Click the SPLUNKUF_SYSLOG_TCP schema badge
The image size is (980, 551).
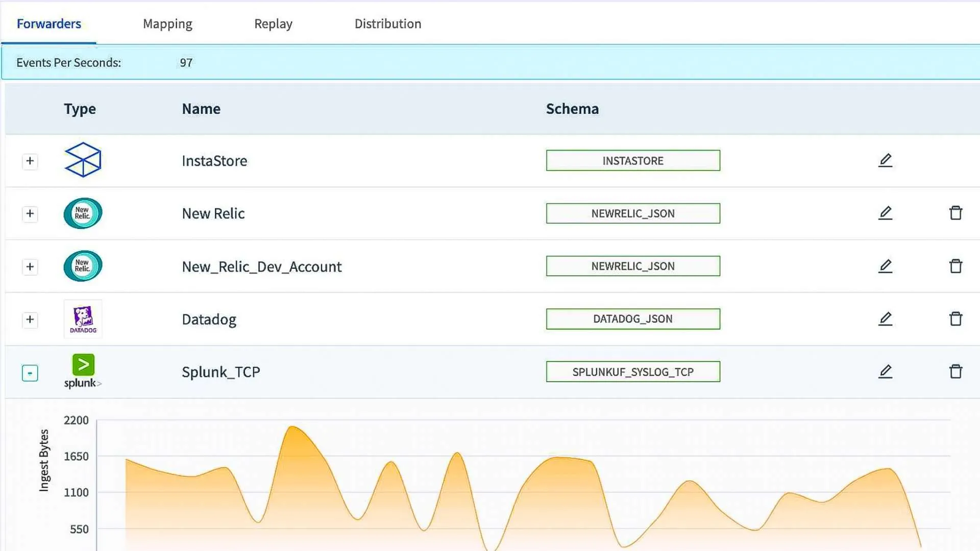[x=633, y=372]
